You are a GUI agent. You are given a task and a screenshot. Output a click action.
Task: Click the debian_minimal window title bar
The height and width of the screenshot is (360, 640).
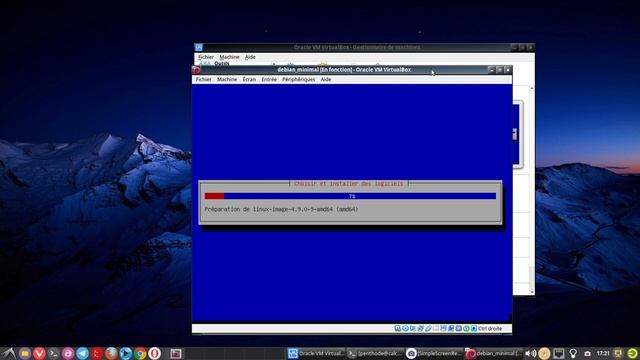click(x=344, y=70)
